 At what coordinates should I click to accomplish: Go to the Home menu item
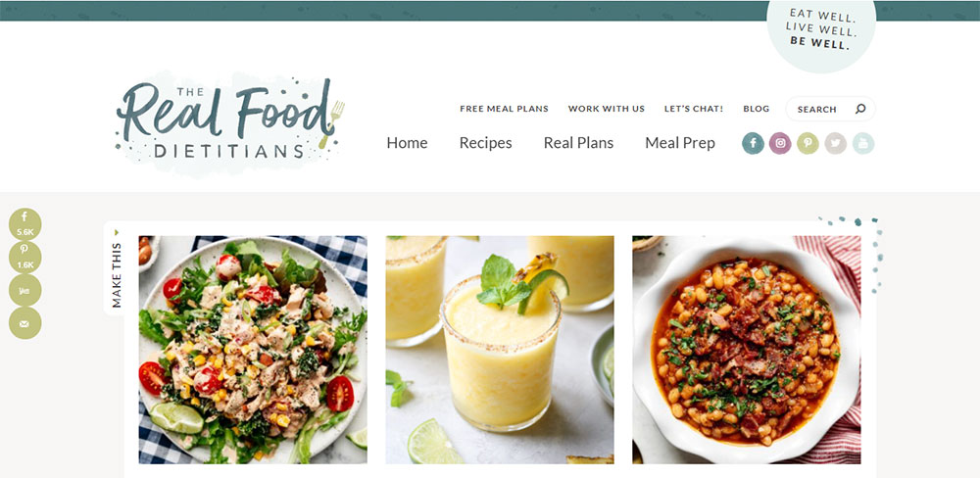pyautogui.click(x=407, y=143)
